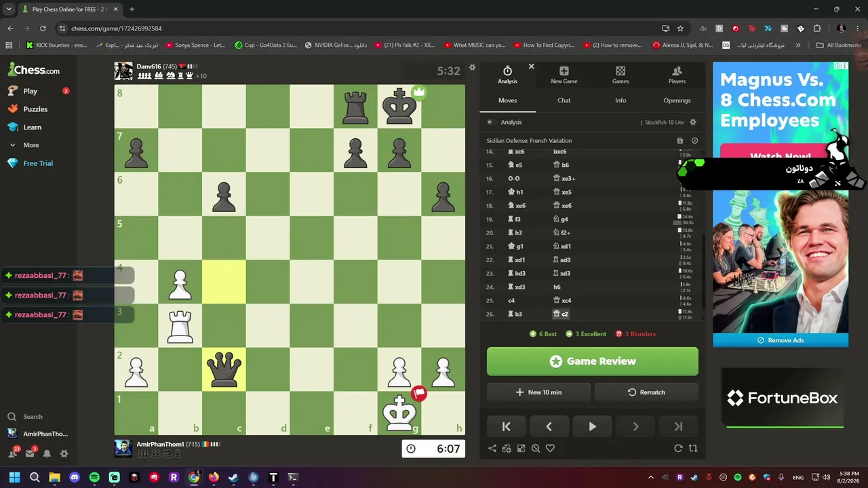Screen dimensions: 868x488
Task: Request a Rematch
Action: tap(646, 392)
